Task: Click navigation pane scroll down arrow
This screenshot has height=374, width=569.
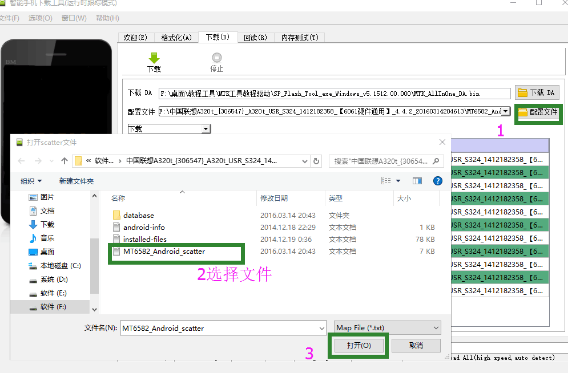Action: pyautogui.click(x=94, y=309)
